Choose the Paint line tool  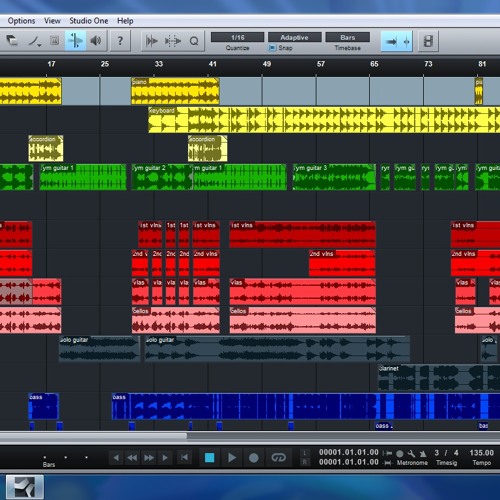(33, 41)
